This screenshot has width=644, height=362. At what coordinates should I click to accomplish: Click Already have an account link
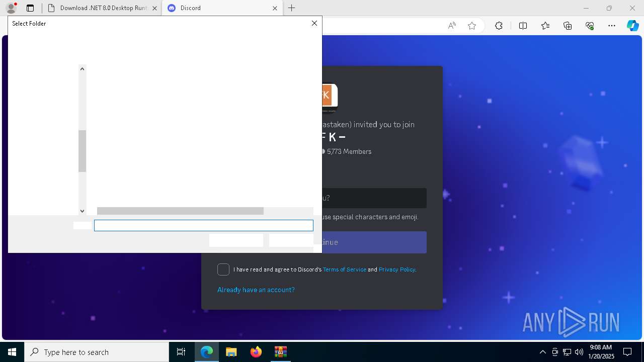[256, 290]
